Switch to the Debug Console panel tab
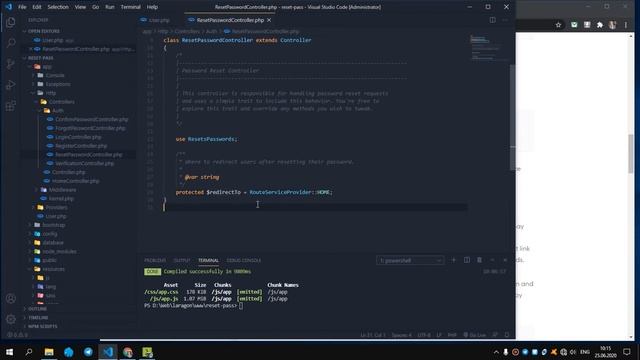 [243, 260]
